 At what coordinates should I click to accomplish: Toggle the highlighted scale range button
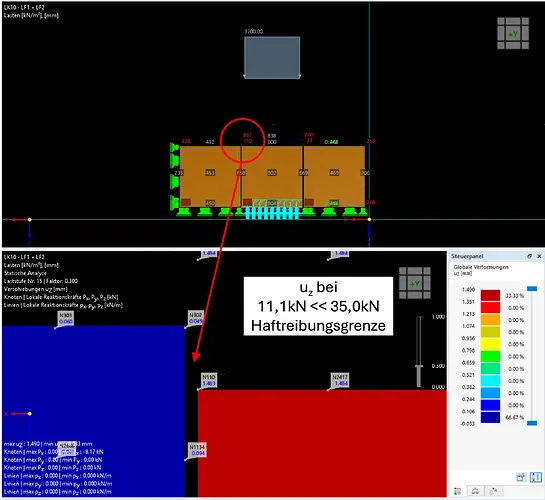coord(536,477)
